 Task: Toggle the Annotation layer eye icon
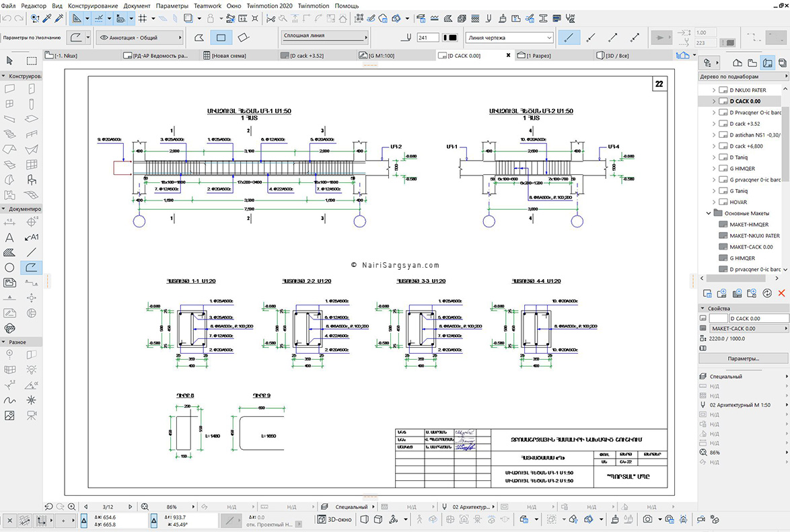[104, 37]
